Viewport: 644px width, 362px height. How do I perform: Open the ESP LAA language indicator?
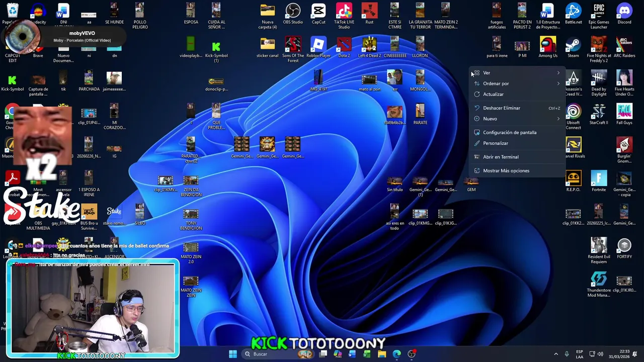click(580, 354)
